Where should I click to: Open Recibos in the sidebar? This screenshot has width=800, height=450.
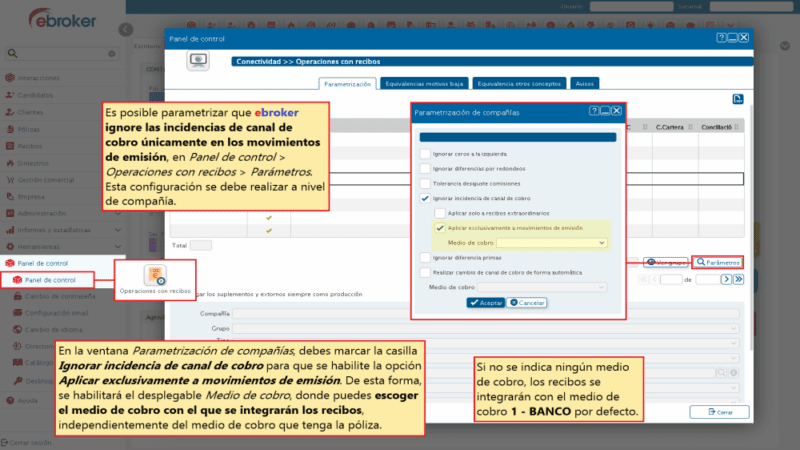(29, 146)
